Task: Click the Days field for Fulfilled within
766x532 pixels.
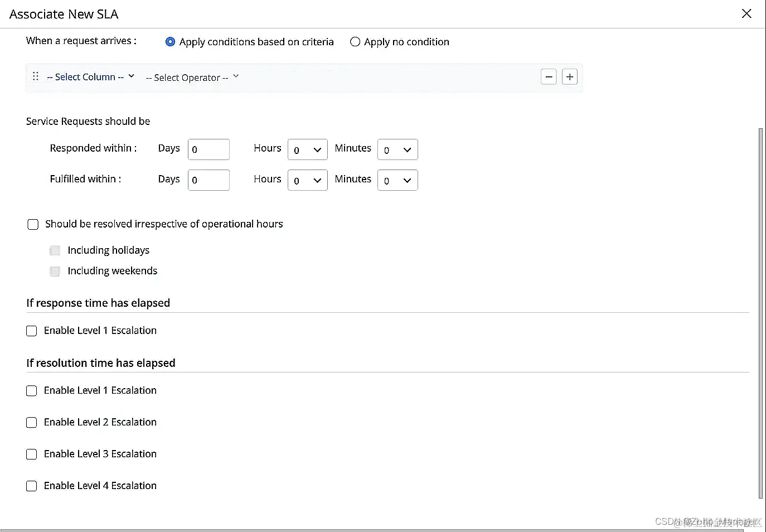Action: point(209,180)
